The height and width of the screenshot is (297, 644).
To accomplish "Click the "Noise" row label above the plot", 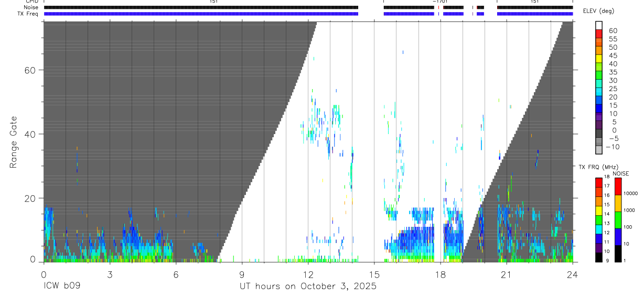I will [x=31, y=7].
